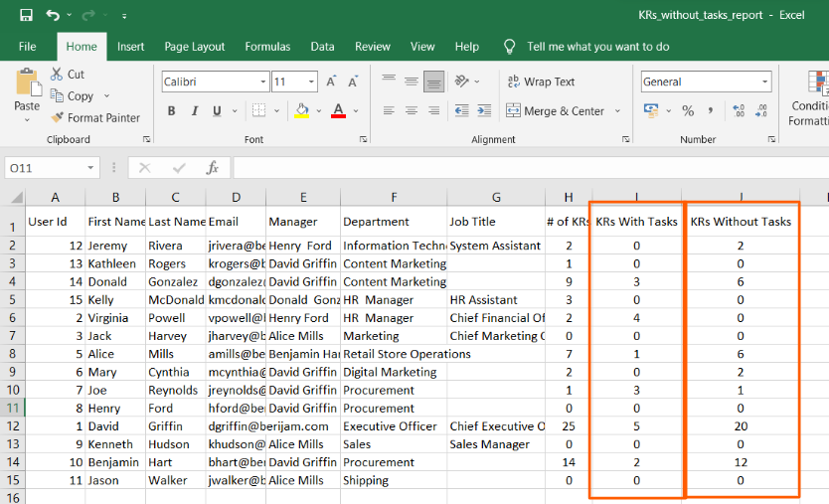
Task: Click the Increase Font Size icon
Action: point(330,83)
